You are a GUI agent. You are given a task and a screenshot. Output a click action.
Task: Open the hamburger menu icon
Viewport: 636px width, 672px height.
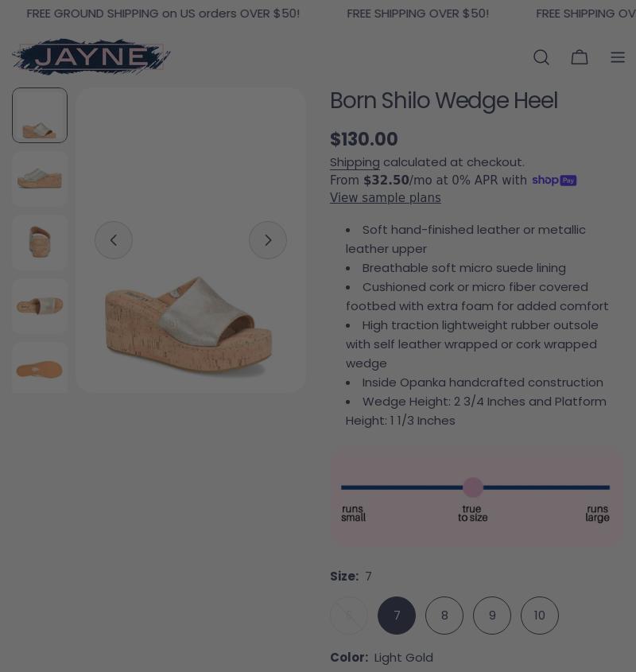618,57
